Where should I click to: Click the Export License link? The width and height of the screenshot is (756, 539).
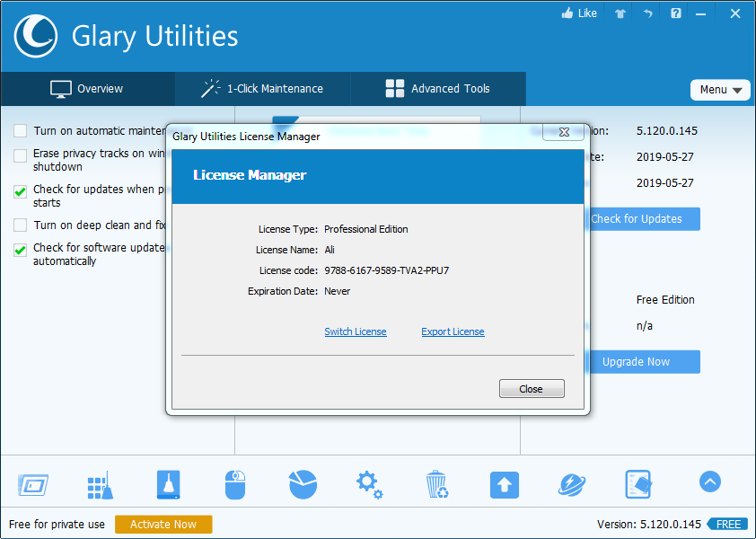[x=453, y=331]
